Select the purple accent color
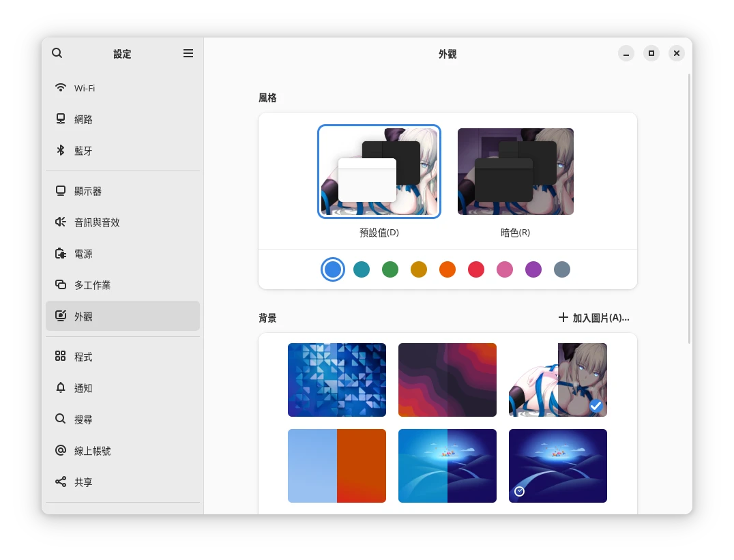The image size is (734, 560). pyautogui.click(x=533, y=269)
